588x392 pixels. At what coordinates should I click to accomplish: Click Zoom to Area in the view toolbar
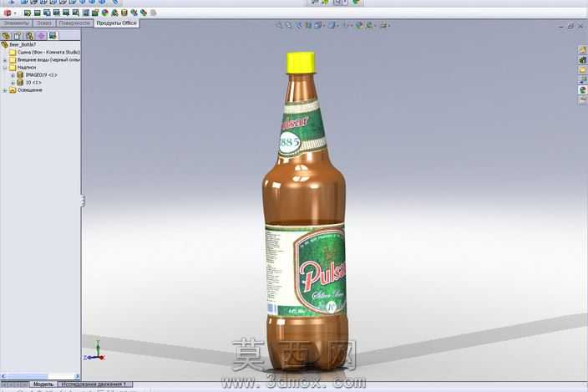click(x=289, y=26)
